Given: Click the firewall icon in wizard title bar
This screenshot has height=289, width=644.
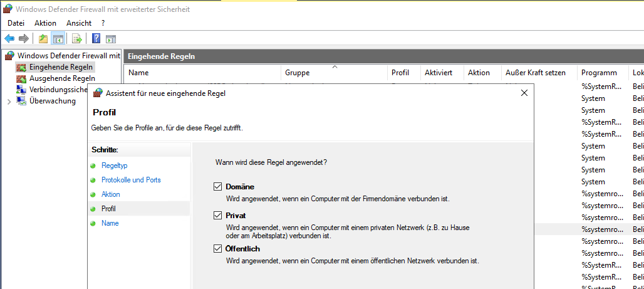Looking at the screenshot, I should point(98,93).
